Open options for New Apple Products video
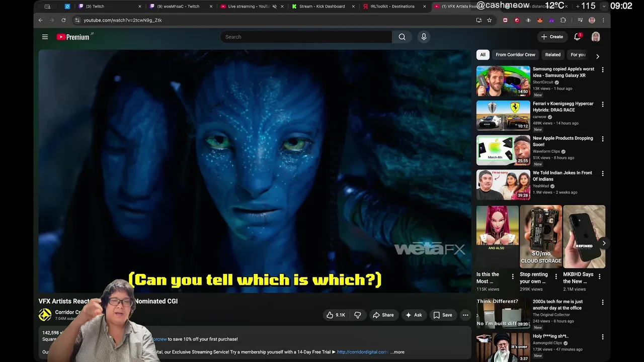 [x=603, y=139]
